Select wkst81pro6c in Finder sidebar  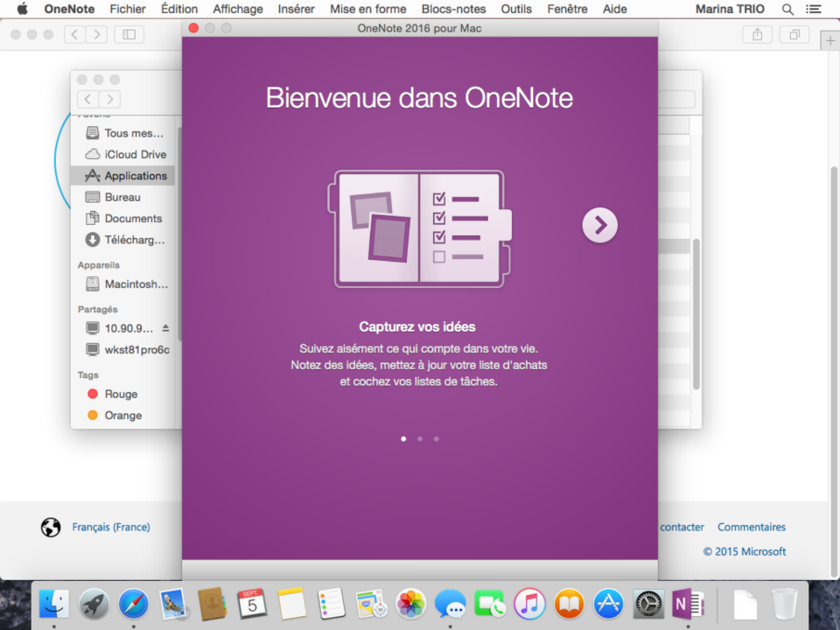[x=123, y=350]
